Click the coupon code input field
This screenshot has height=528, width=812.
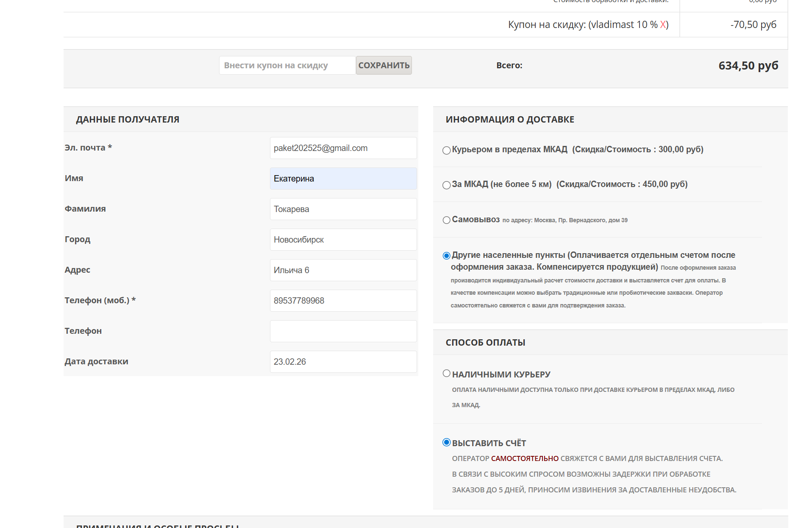pyautogui.click(x=287, y=65)
